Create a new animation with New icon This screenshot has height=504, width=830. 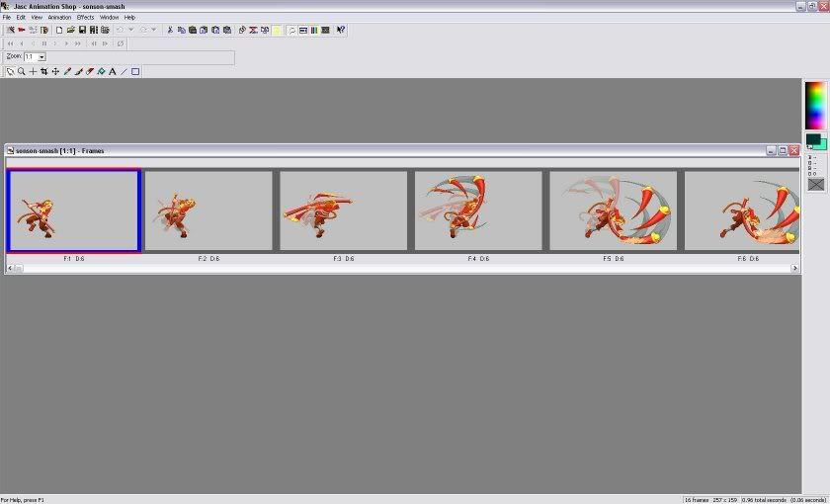click(59, 31)
